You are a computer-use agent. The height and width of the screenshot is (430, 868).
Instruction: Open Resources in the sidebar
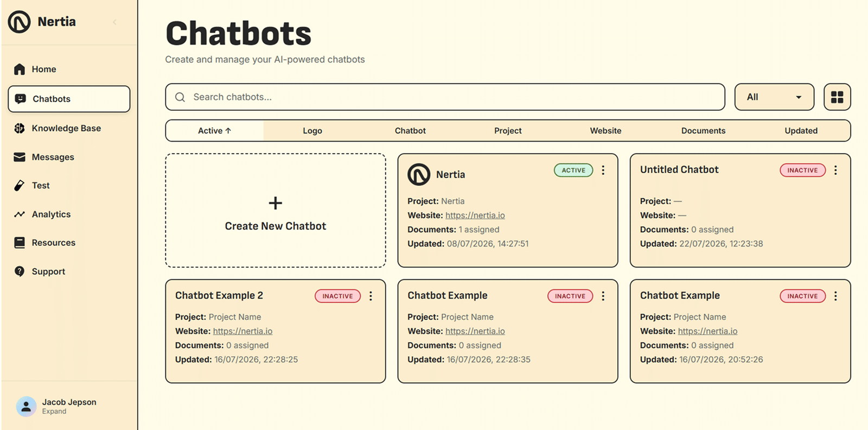click(69, 243)
